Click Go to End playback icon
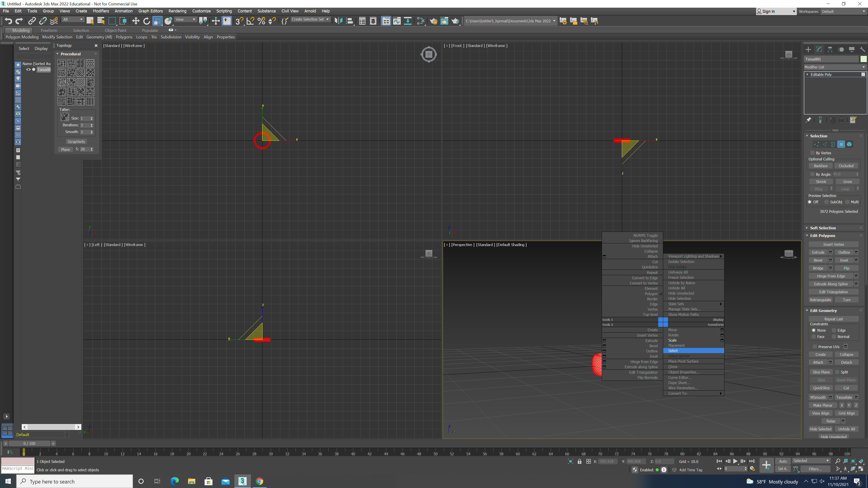Screen dimensions: 868x488 (x=751, y=461)
